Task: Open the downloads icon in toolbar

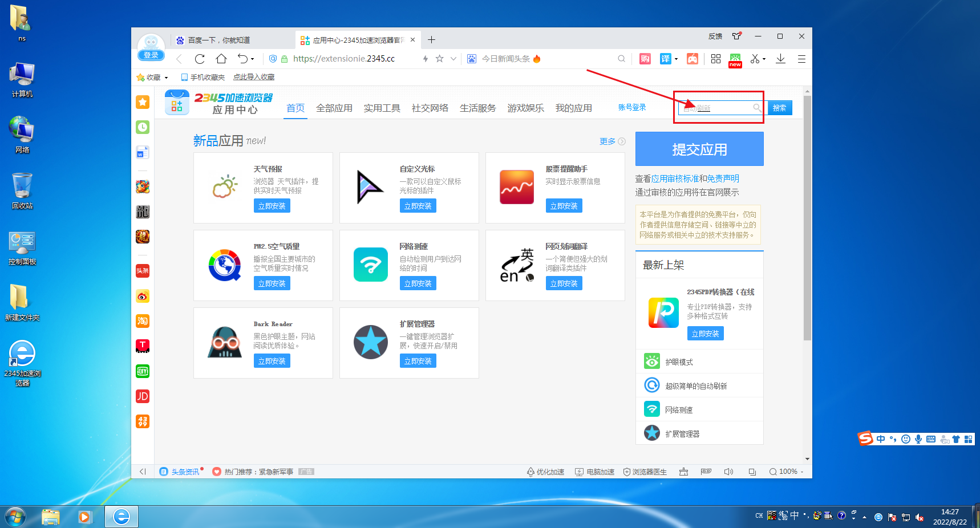Action: (x=780, y=59)
